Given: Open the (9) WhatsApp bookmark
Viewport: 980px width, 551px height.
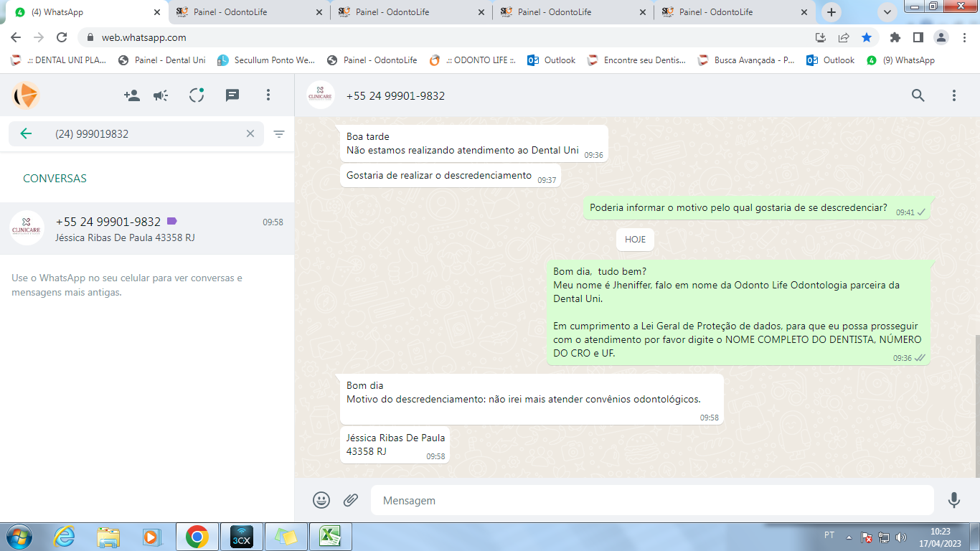Looking at the screenshot, I should click(x=900, y=60).
